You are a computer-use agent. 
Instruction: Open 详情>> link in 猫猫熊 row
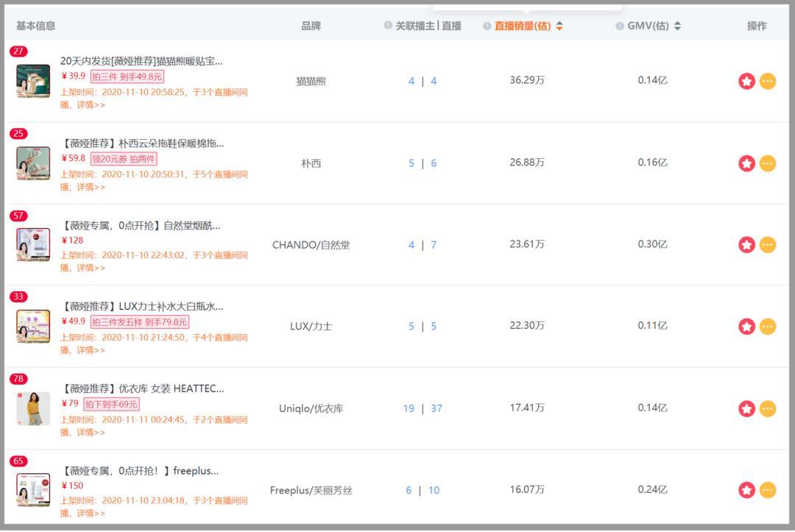tap(91, 105)
